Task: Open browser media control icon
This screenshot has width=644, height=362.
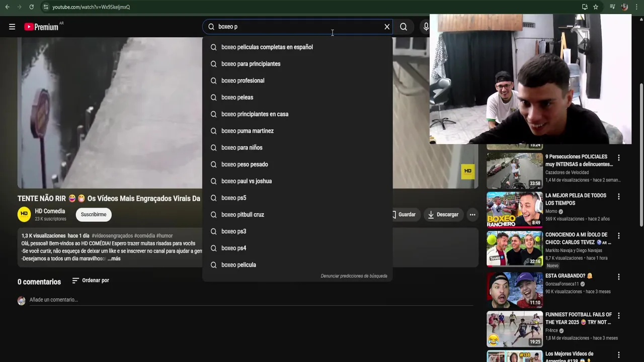Action: [612, 7]
